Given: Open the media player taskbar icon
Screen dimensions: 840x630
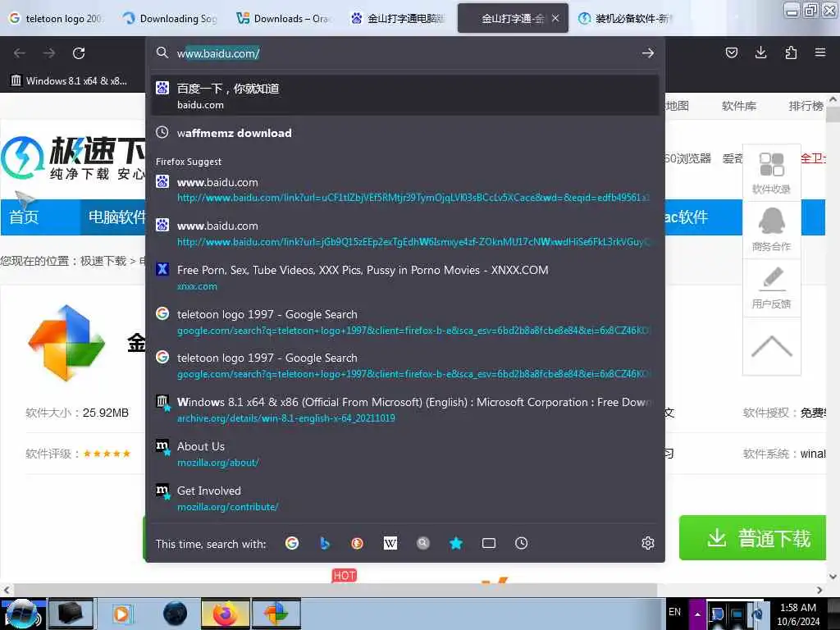Looking at the screenshot, I should [121, 614].
